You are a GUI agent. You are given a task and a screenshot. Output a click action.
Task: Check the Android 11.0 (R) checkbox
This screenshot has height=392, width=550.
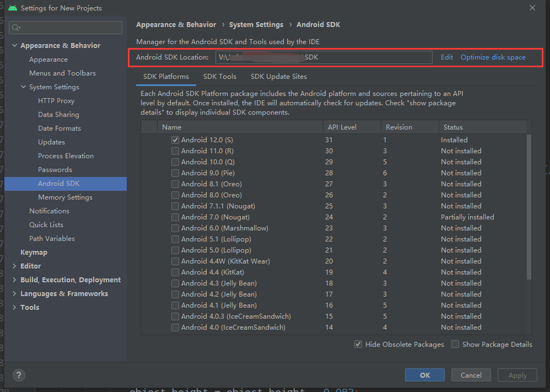pyautogui.click(x=175, y=151)
